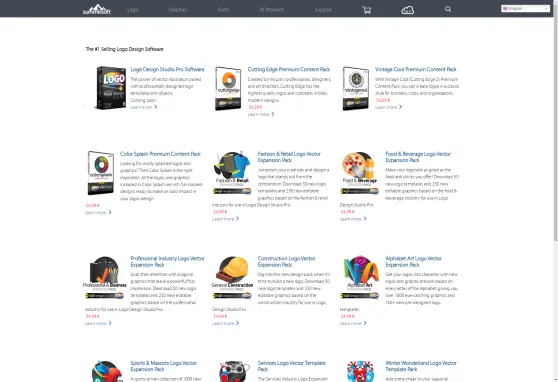Click Learn more under Vintage Cool pack
This screenshot has width=558, height=382.
tap(388, 107)
